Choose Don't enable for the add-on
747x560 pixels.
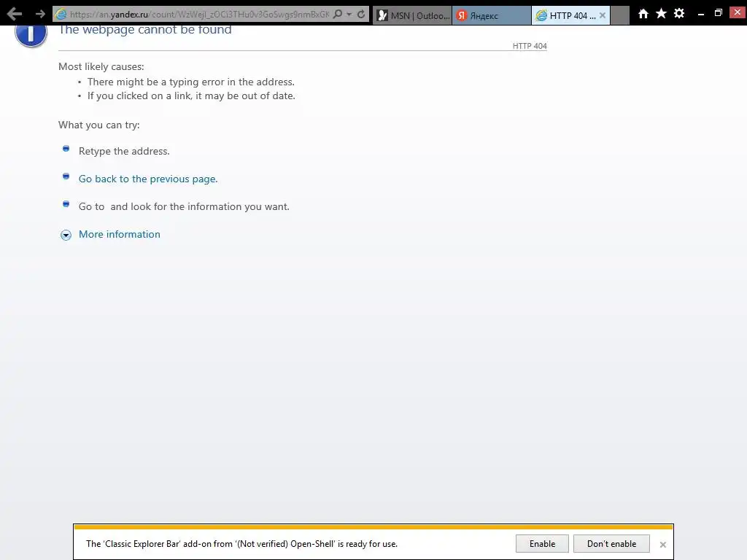point(612,543)
